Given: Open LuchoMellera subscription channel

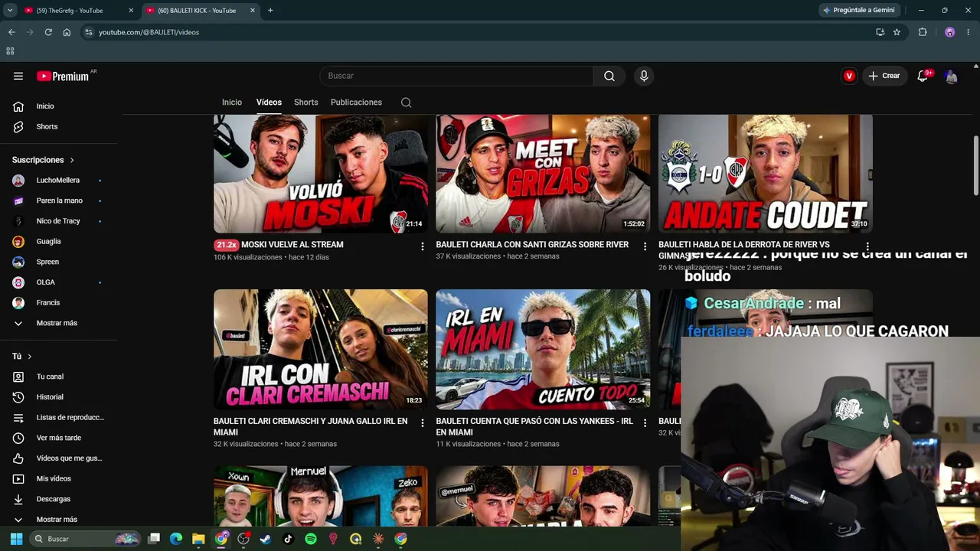Looking at the screenshot, I should point(58,181).
